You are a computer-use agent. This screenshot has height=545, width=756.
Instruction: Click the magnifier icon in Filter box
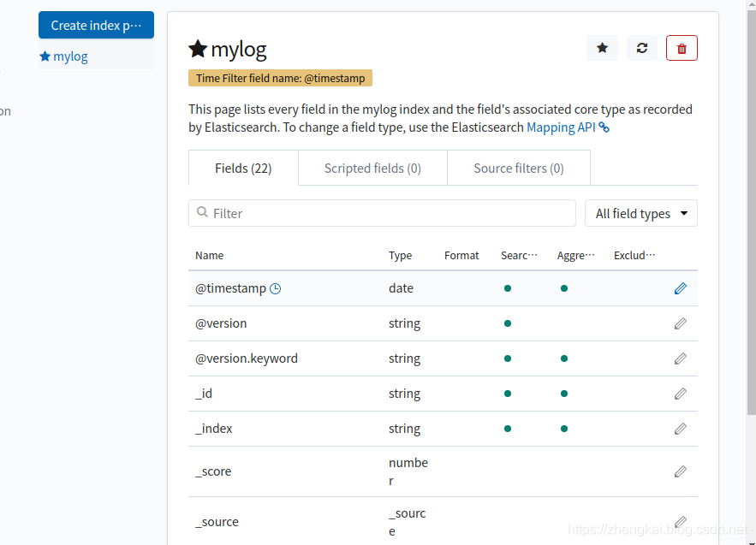pos(203,212)
